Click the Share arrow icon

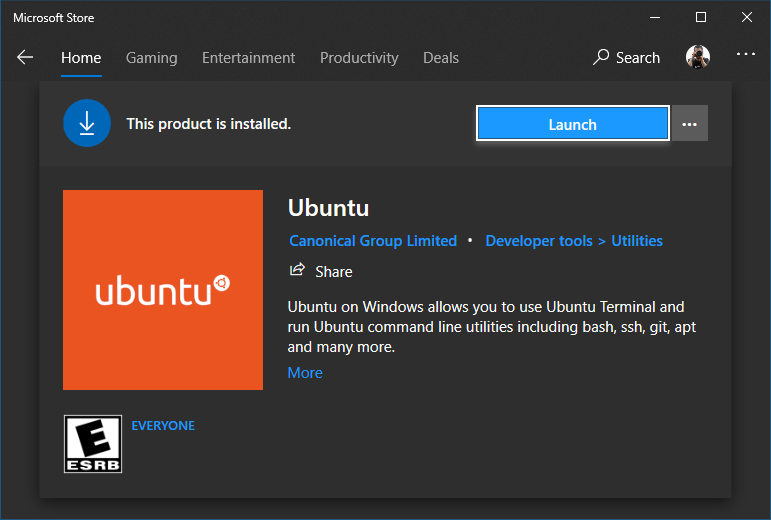click(x=297, y=270)
